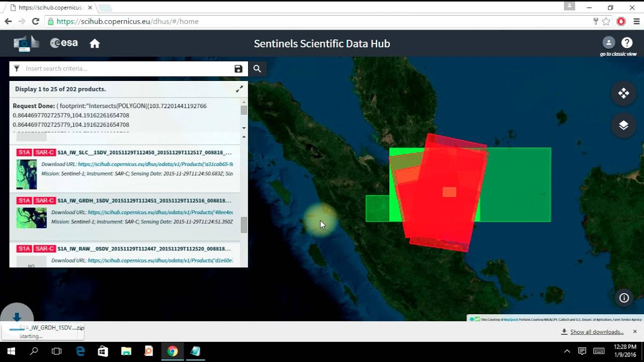Open taskbar search magnifier

click(34, 351)
